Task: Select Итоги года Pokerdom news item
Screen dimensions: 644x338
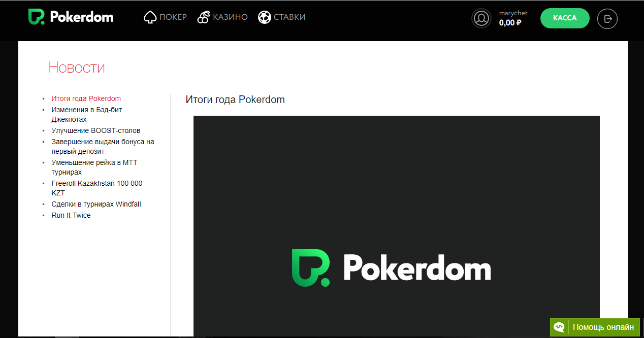Action: pyautogui.click(x=86, y=98)
